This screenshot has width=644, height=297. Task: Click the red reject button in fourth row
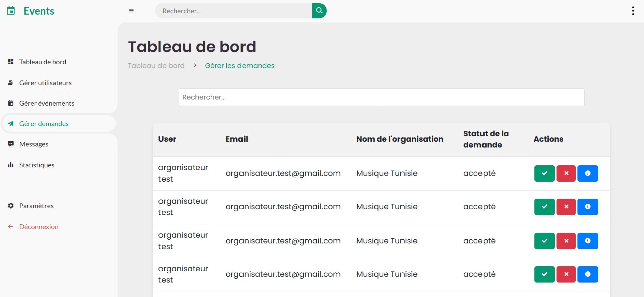566,274
